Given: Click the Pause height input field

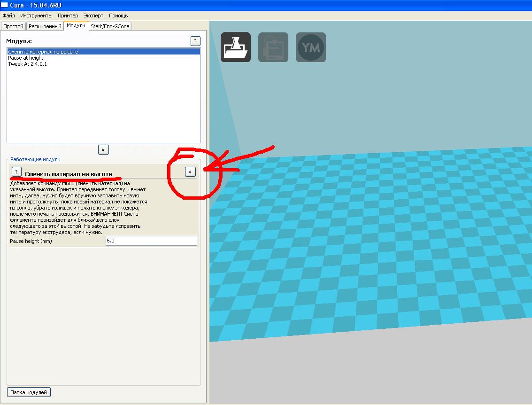Looking at the screenshot, I should (151, 241).
